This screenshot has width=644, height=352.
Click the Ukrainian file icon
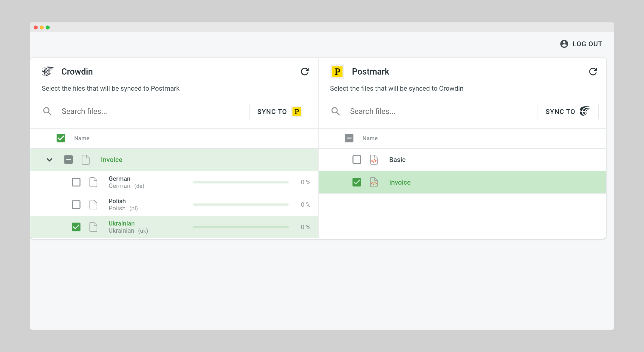coord(93,227)
